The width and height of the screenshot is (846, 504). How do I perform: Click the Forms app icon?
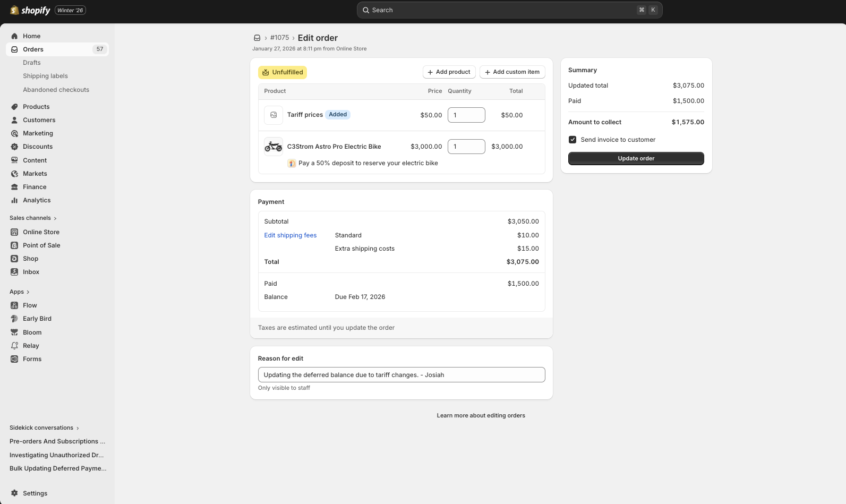point(14,359)
